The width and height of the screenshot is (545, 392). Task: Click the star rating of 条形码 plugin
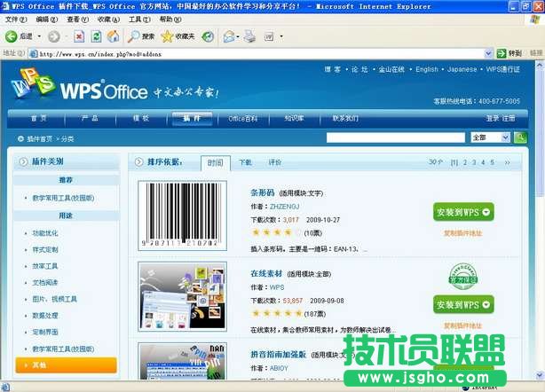[x=276, y=232]
